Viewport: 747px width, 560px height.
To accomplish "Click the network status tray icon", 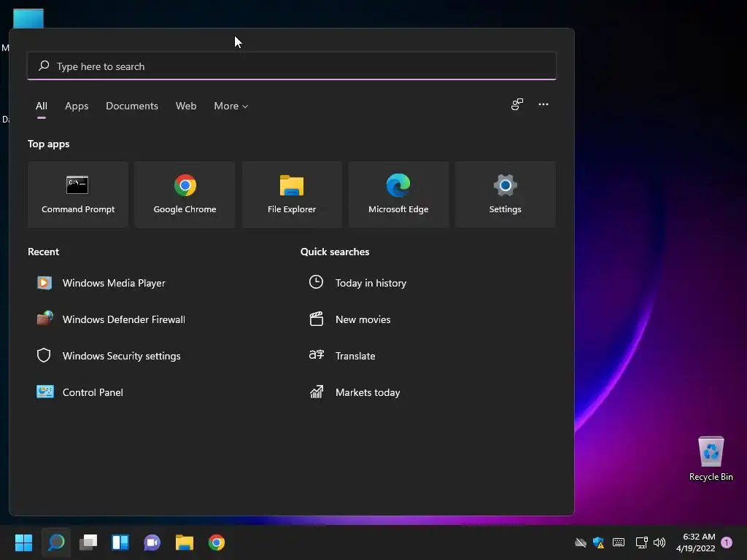I will [x=641, y=542].
